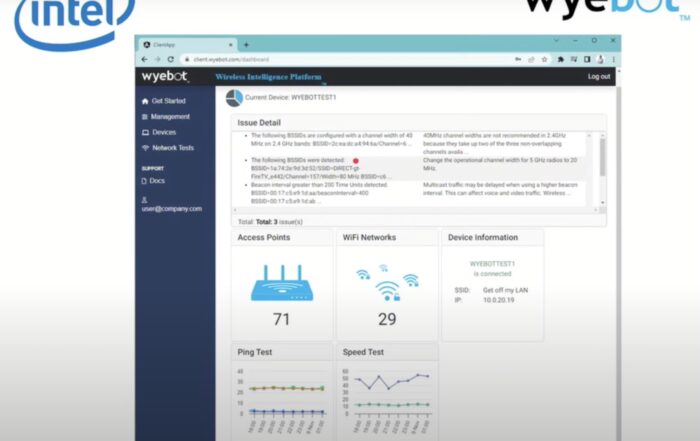This screenshot has width=700, height=441.
Task: Click the browser forward arrow
Action: coord(158,59)
